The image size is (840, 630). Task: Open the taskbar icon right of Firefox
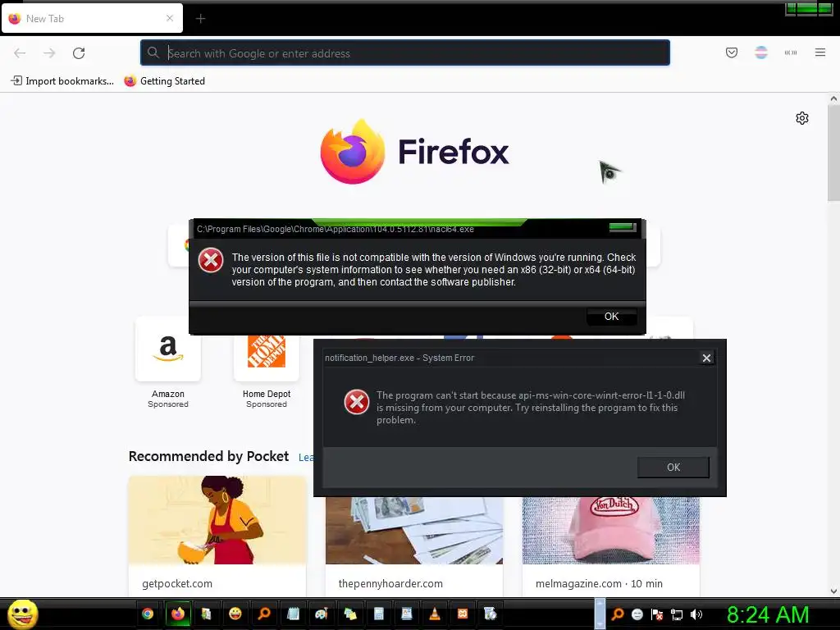(x=206, y=614)
